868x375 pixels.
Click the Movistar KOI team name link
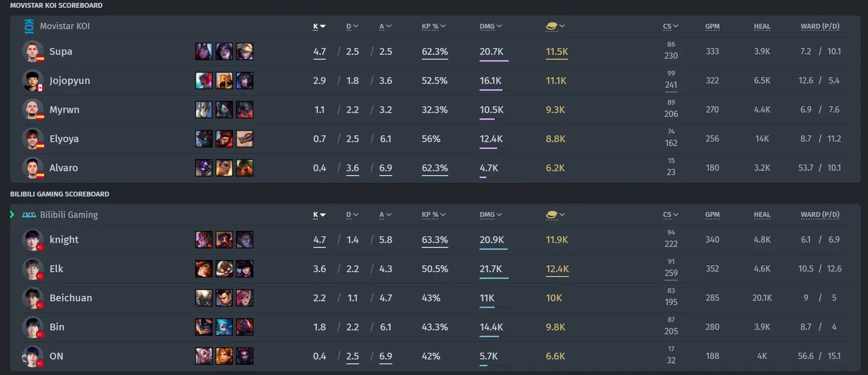coord(65,26)
